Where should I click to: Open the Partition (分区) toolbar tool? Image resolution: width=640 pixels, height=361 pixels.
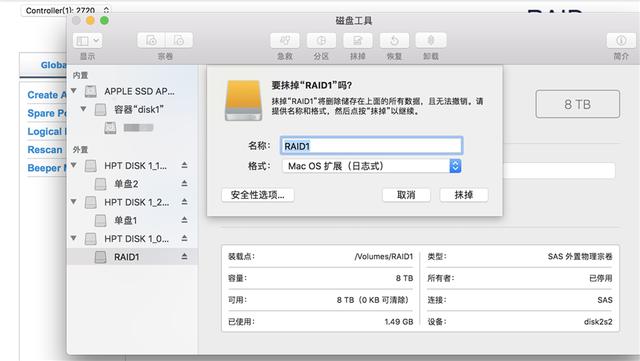click(x=321, y=40)
